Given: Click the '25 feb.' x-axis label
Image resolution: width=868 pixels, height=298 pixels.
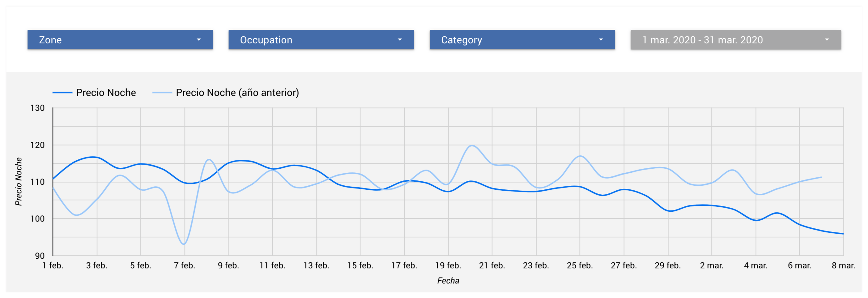Looking at the screenshot, I should click(580, 266).
